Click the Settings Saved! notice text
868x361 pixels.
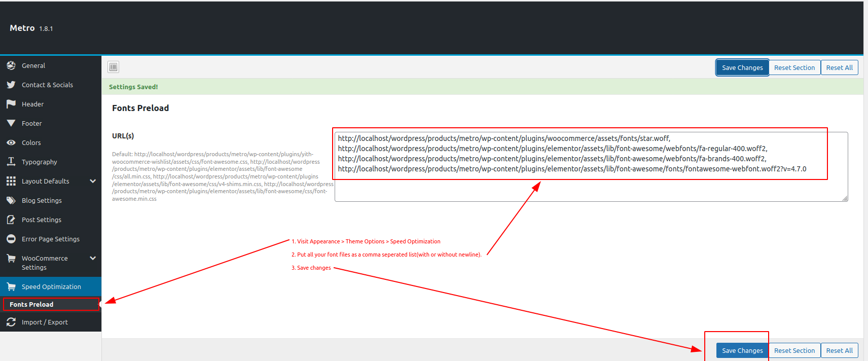(x=133, y=87)
